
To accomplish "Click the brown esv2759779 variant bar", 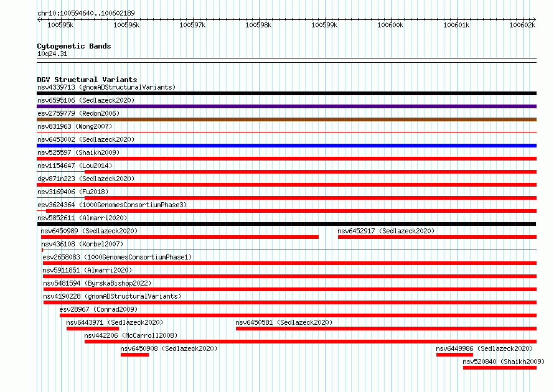I will (286, 119).
